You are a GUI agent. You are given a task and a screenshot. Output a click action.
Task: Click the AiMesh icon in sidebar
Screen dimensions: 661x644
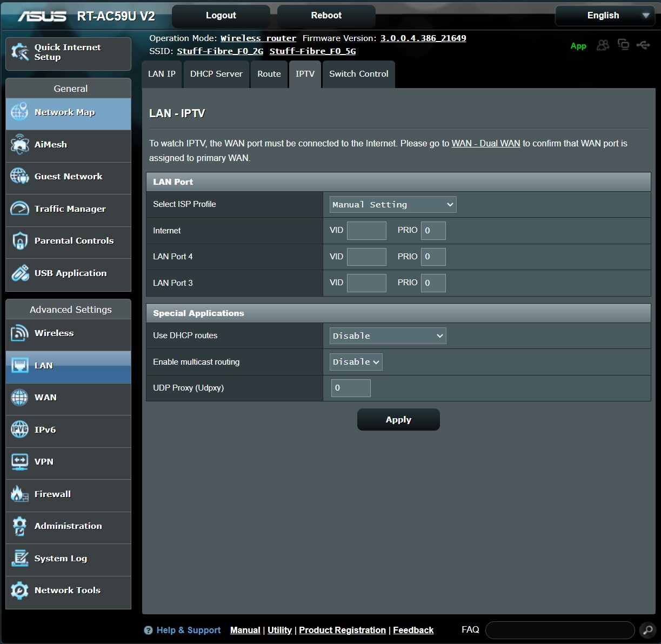coord(19,144)
